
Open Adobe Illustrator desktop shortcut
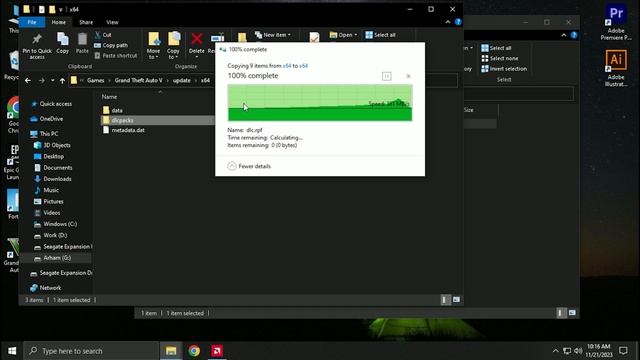[616, 68]
